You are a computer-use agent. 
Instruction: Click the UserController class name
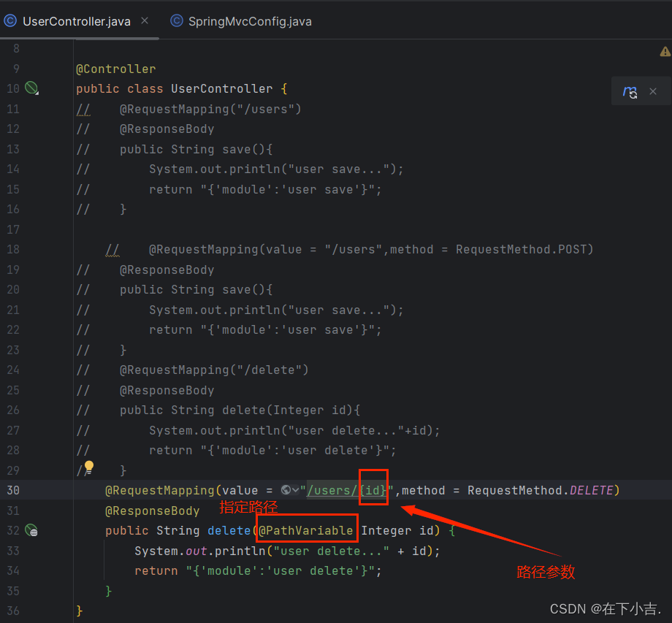click(221, 88)
